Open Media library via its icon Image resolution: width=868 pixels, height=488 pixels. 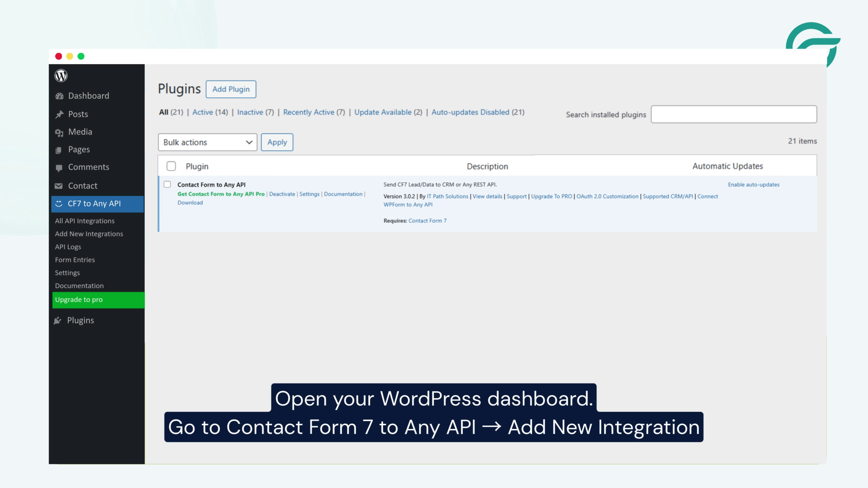(x=59, y=131)
